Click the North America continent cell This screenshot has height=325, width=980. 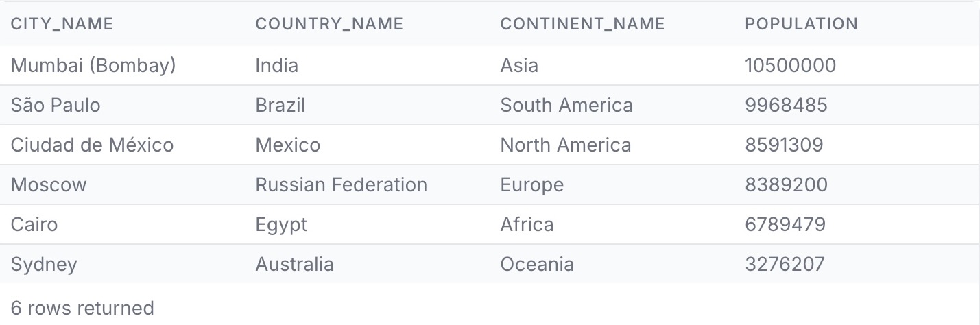(x=565, y=145)
